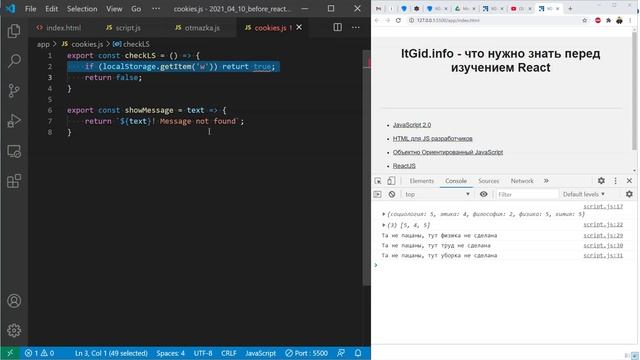640x360 pixels.
Task: Switch to the Network tab in DevTools
Action: (x=522, y=181)
